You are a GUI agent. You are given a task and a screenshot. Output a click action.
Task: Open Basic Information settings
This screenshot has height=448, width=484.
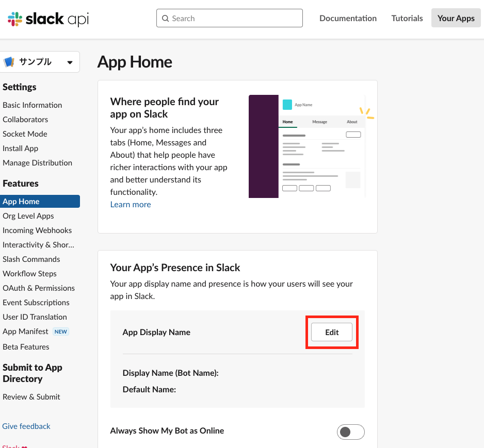32,105
